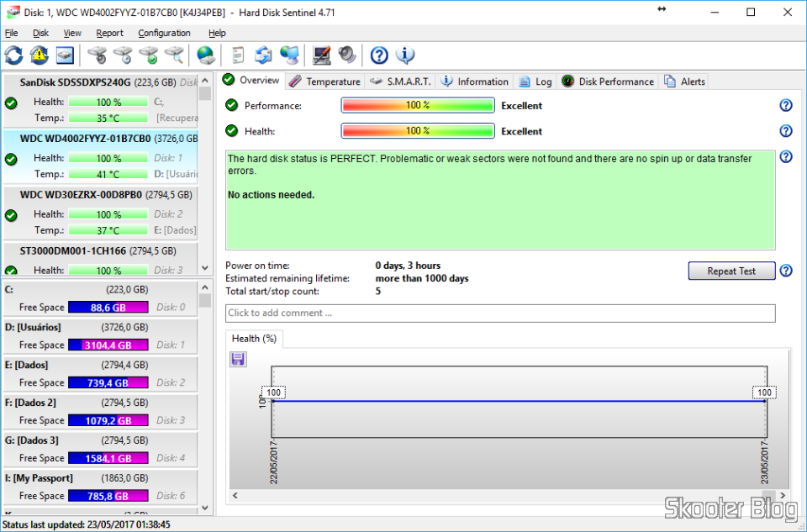Click the Status last updated text in status bar

click(x=87, y=524)
